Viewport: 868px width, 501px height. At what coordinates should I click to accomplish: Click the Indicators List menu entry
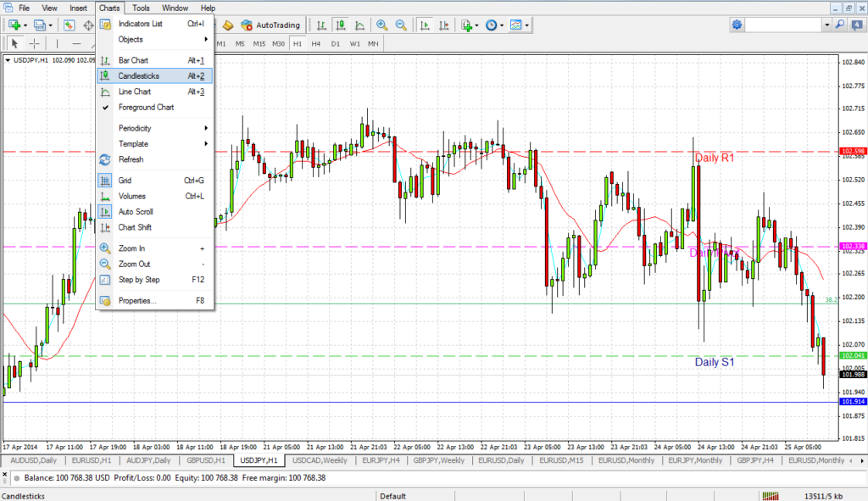tap(154, 24)
